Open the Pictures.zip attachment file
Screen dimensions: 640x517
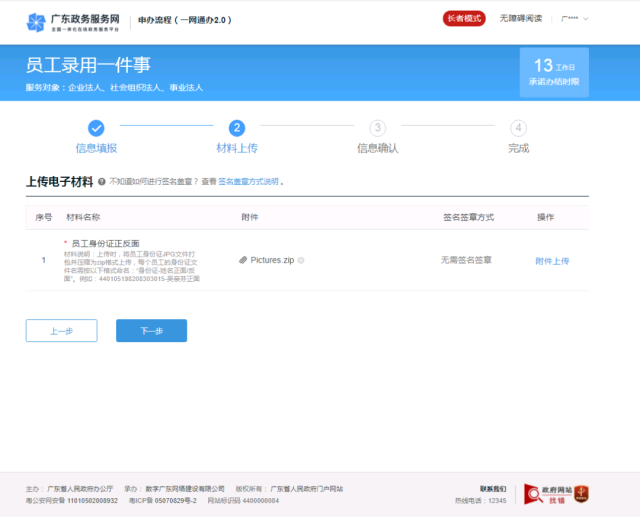tap(272, 260)
